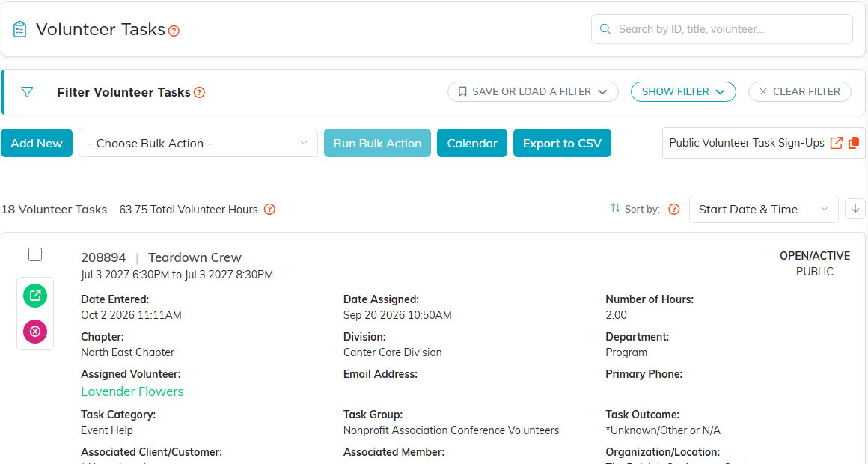This screenshot has width=868, height=464.
Task: Open help icon beside Filter Volunteer Tasks
Action: click(199, 93)
